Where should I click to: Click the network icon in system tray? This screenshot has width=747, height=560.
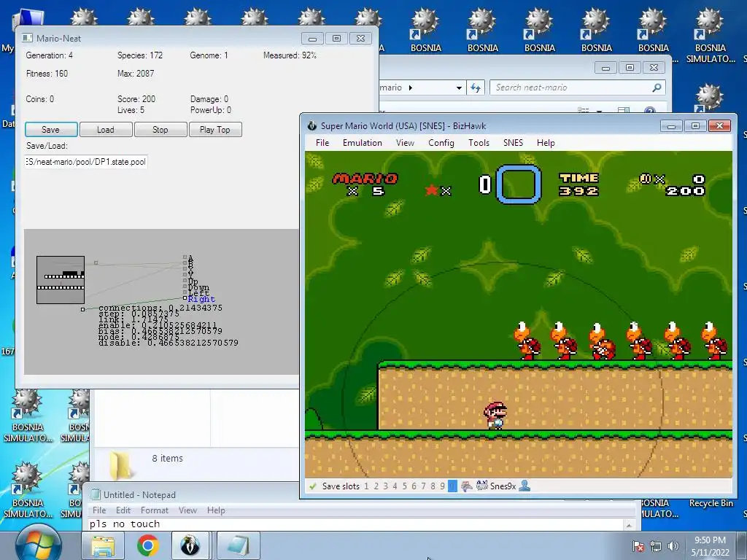pos(656,546)
